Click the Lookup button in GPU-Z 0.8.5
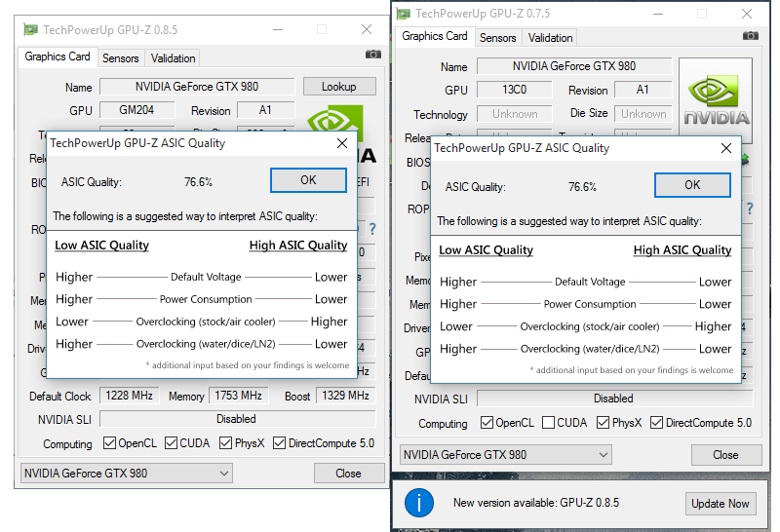 click(339, 87)
